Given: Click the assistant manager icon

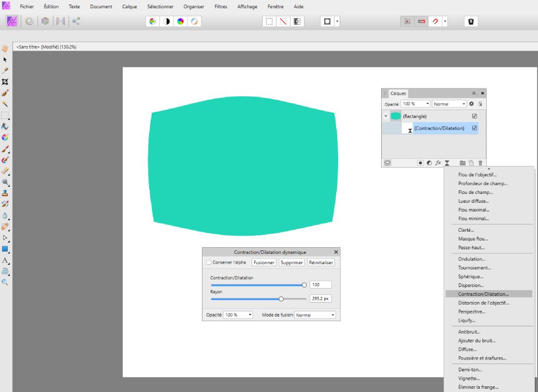Looking at the screenshot, I should tap(471, 22).
